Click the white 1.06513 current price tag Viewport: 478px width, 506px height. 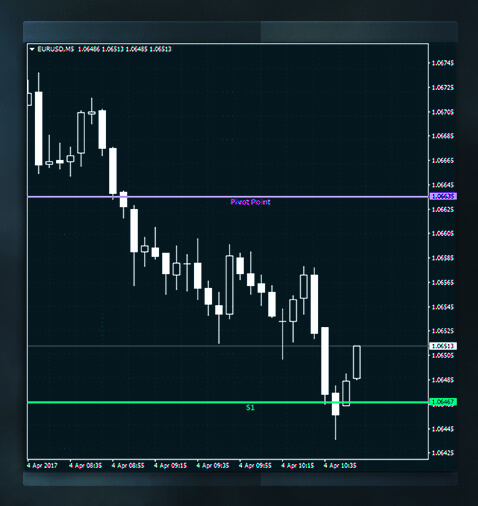[443, 346]
